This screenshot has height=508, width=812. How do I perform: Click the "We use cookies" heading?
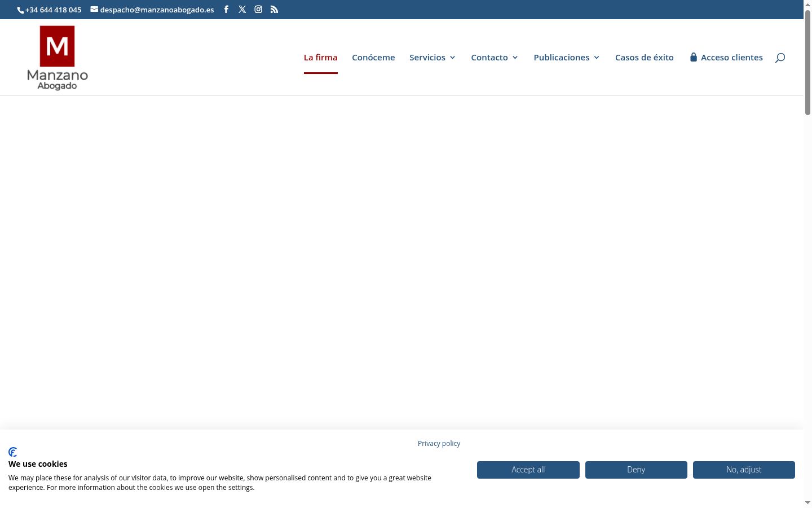[x=38, y=464]
